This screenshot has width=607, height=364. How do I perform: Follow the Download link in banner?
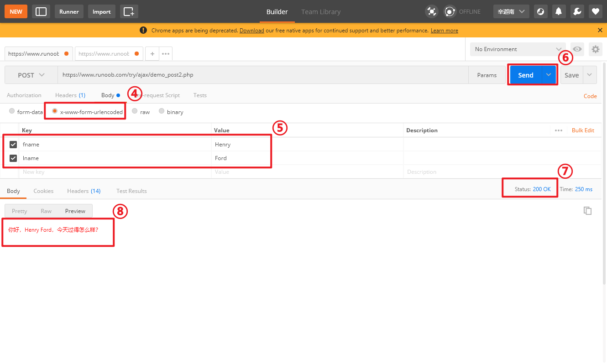tap(251, 31)
